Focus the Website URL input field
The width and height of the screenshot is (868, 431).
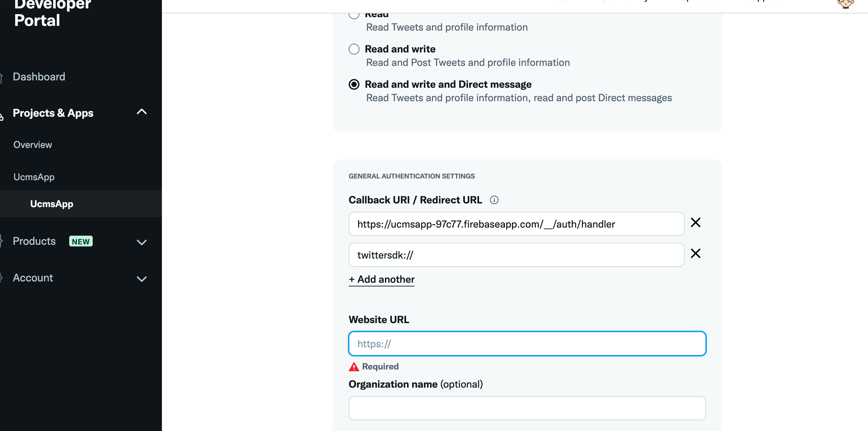coord(527,344)
